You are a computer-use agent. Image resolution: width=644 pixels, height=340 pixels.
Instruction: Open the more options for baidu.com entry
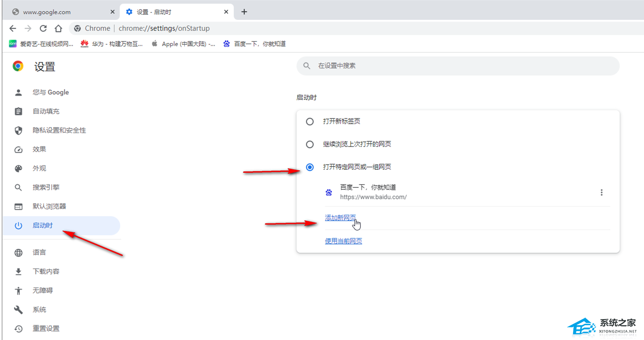coord(602,193)
